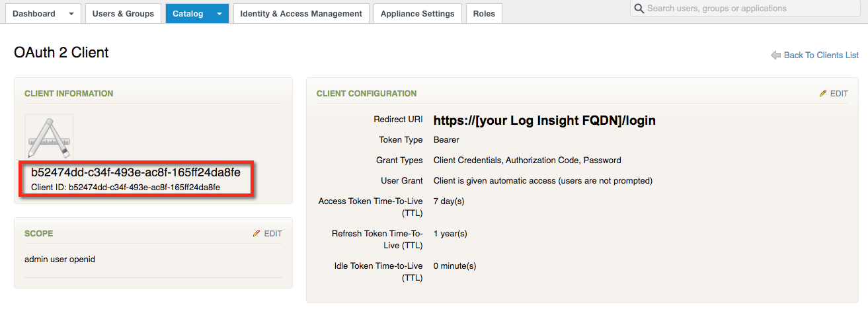This screenshot has height=315, width=868.
Task: Click the Back To Clients List link
Action: click(821, 55)
